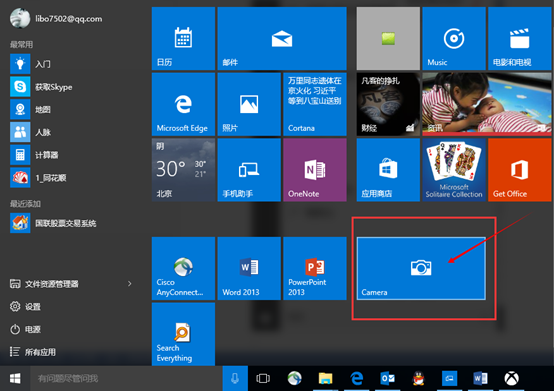Launch the Microsoft Edge tile
The image size is (554, 391).
[x=183, y=104]
